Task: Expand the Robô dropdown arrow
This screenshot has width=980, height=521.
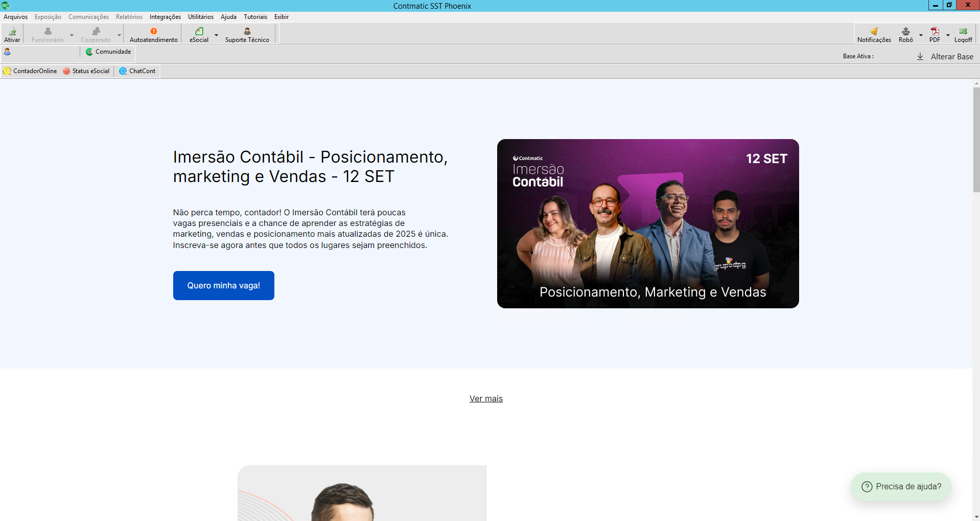Action: click(921, 35)
